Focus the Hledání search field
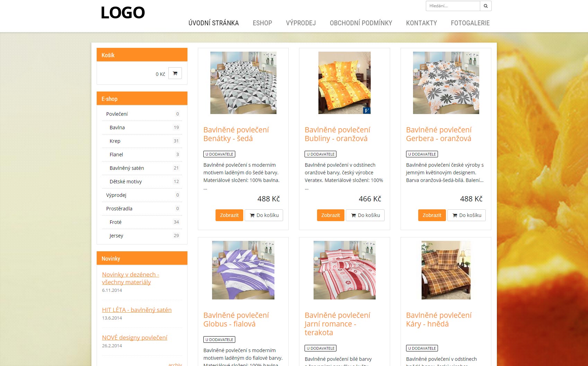588x366 pixels. click(453, 6)
